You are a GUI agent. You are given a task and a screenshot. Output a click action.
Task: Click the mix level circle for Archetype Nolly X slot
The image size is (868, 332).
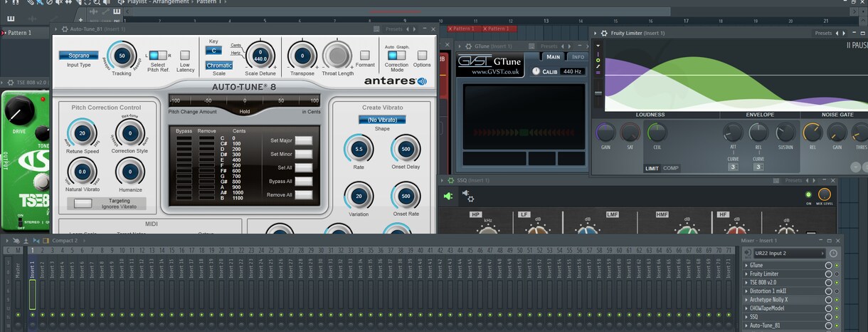coord(828,300)
